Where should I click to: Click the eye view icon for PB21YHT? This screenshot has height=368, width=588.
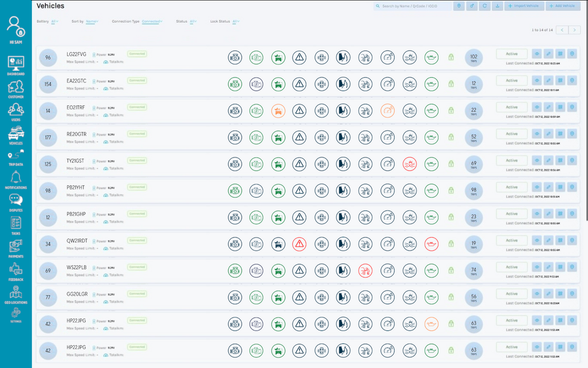click(536, 187)
